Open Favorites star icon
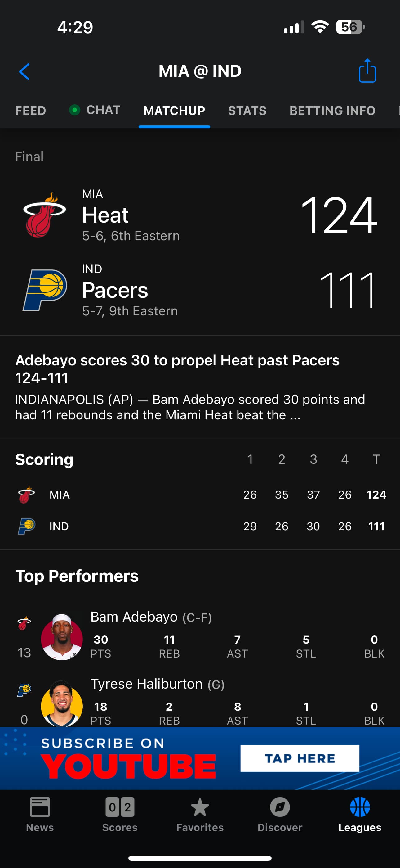 click(x=200, y=807)
